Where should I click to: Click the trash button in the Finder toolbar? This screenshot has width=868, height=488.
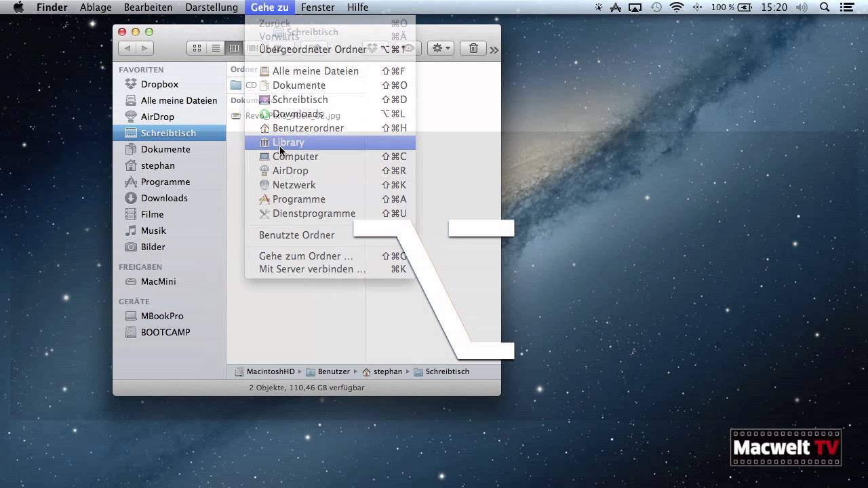(x=473, y=48)
